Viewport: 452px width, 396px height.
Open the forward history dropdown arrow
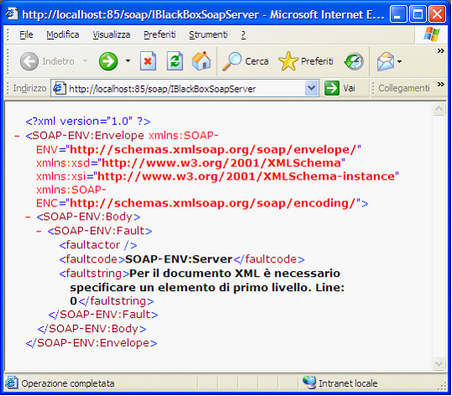(128, 61)
